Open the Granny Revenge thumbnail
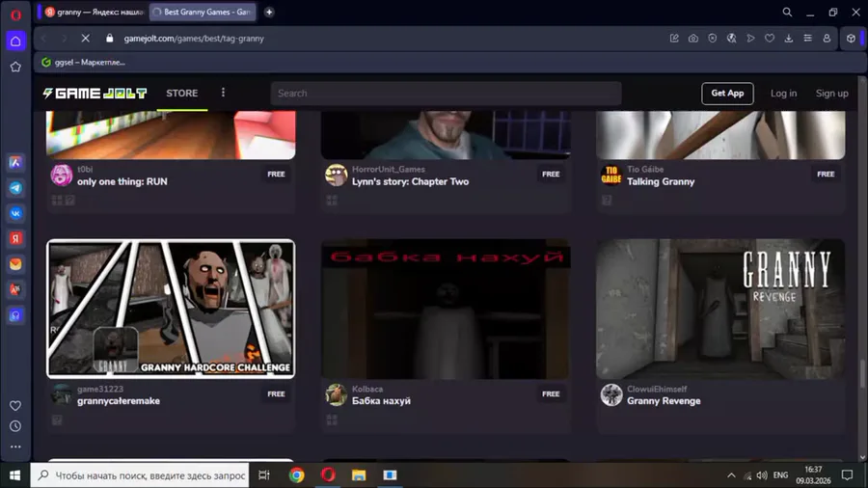This screenshot has height=488, width=868. (720, 309)
